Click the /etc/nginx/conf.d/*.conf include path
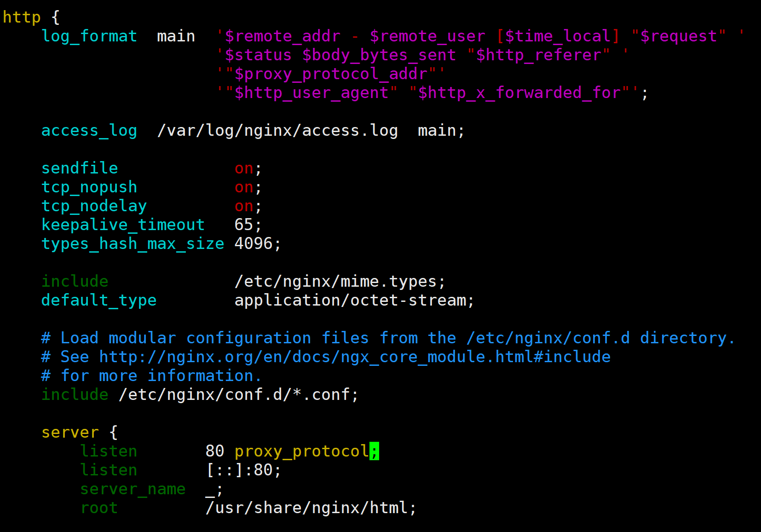This screenshot has width=761, height=532. point(234,395)
